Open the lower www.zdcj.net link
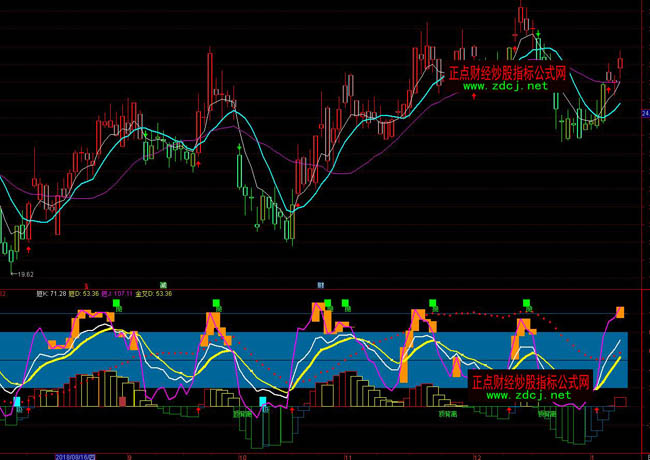The image size is (650, 460). (530, 395)
